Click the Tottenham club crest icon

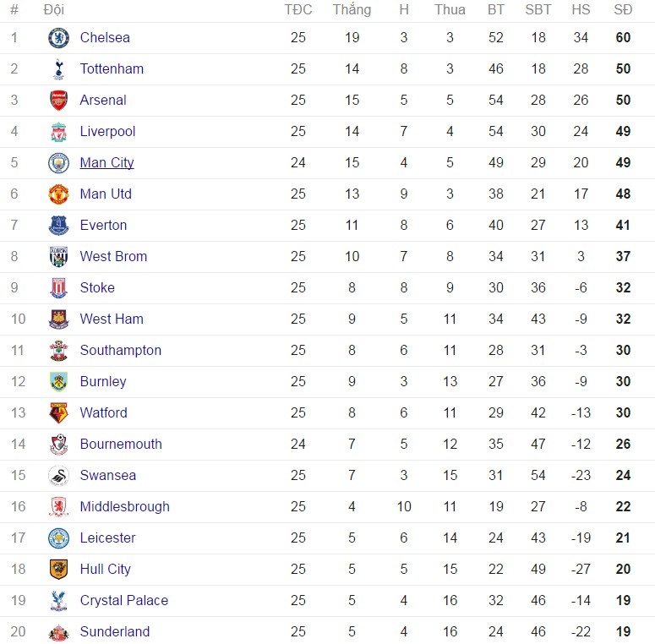(58, 69)
